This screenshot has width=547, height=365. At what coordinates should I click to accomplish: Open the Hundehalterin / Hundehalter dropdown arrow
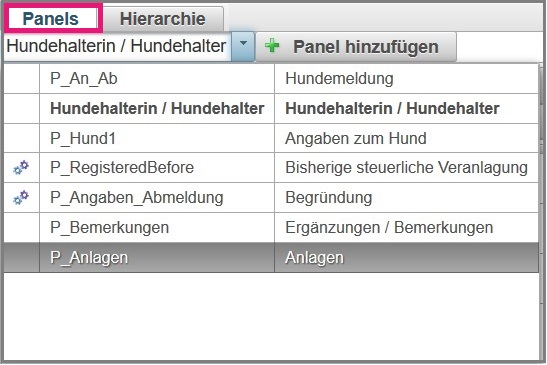pos(243,46)
